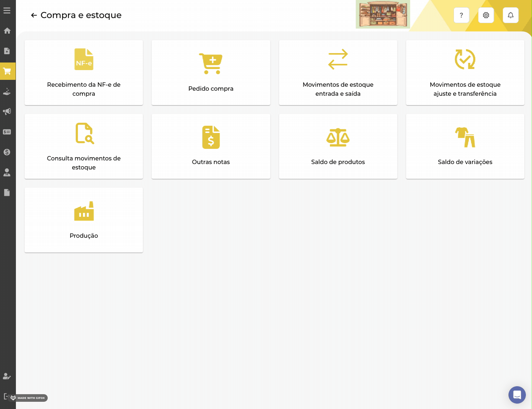Viewport: 532px width, 409px height.
Task: Open the Produção factory card
Action: click(x=84, y=220)
